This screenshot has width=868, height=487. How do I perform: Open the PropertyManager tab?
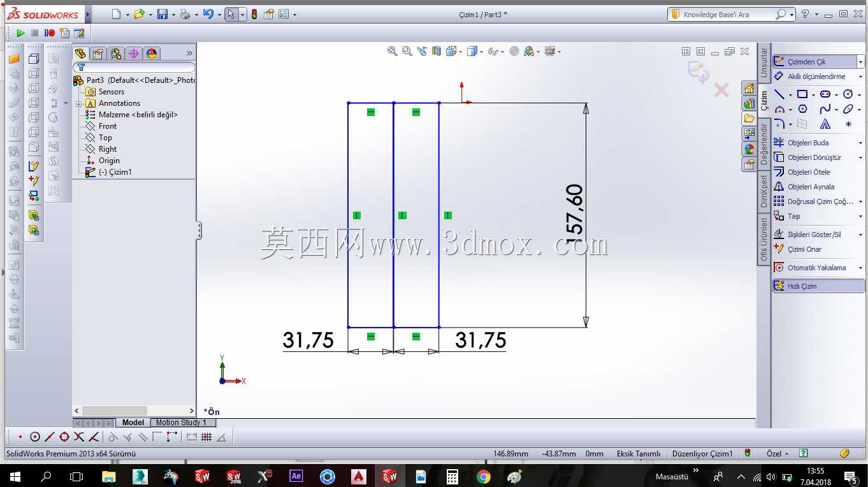pyautogui.click(x=98, y=54)
